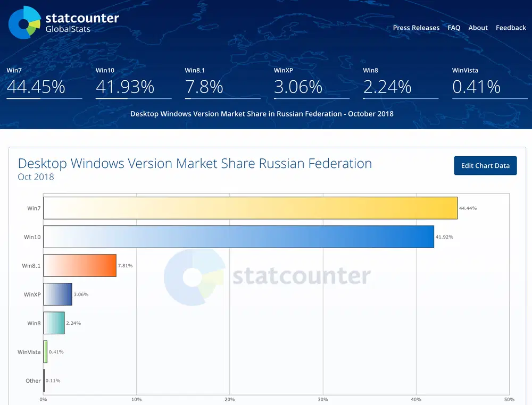Click the chart title Desktop Windows Version Market Share
The width and height of the screenshot is (532, 405).
(195, 164)
